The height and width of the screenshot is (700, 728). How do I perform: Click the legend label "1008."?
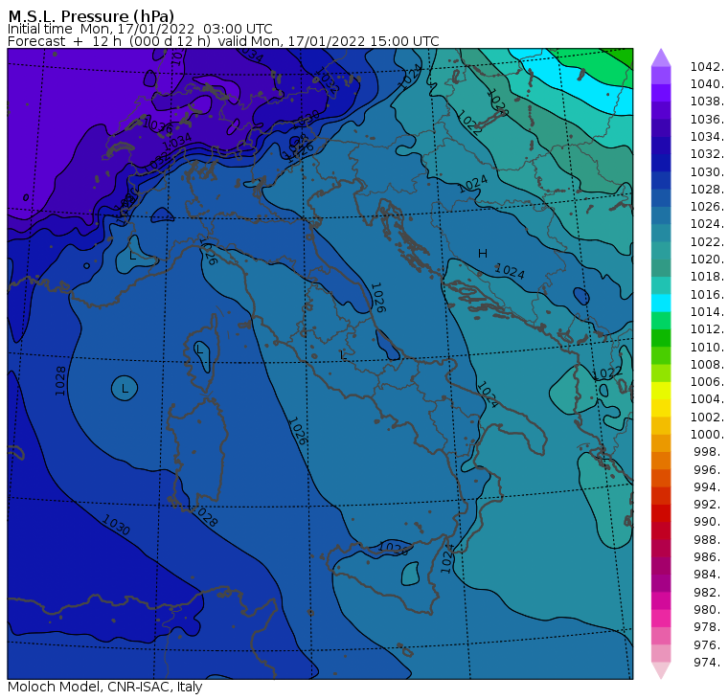[707, 365]
